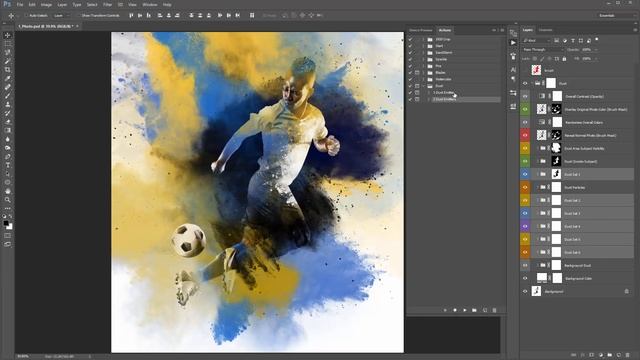Open the Window menu

pyautogui.click(x=150, y=4)
